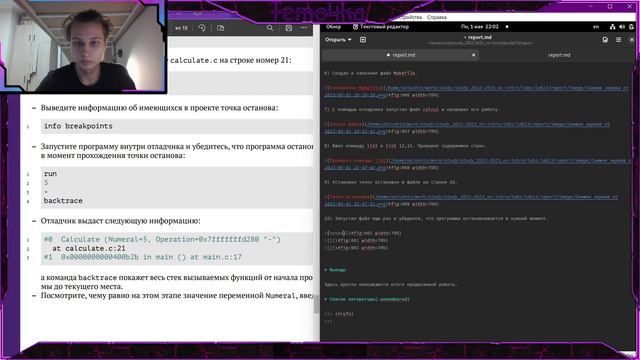640x360 pixels.
Task: Click the 'run' code line in PDF
Action: 51,173
